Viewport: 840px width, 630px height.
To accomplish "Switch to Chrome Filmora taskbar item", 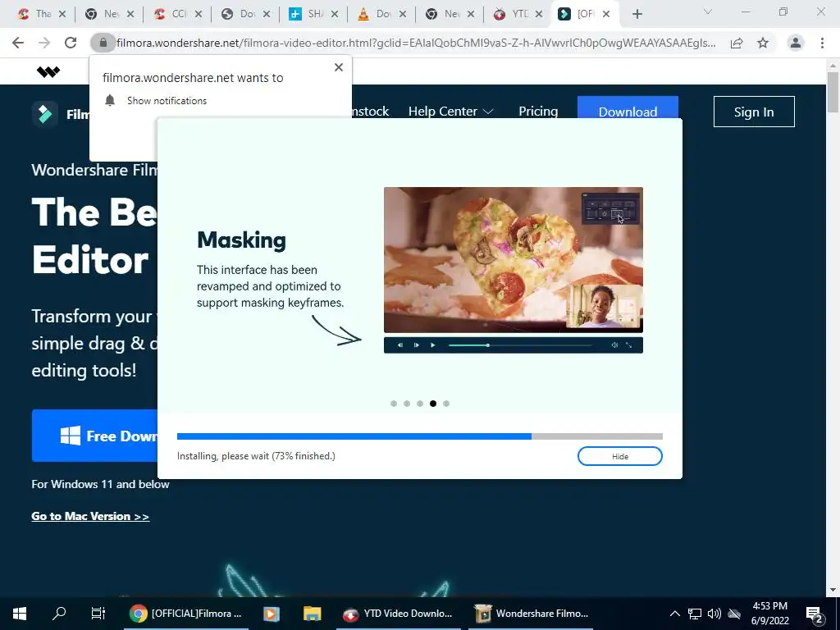I will click(x=186, y=614).
